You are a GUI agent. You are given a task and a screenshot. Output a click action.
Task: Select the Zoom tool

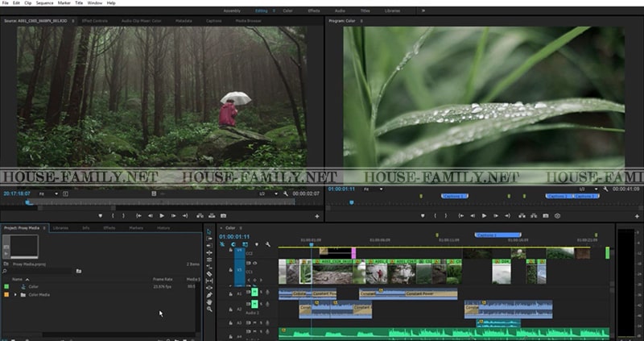pos(209,309)
